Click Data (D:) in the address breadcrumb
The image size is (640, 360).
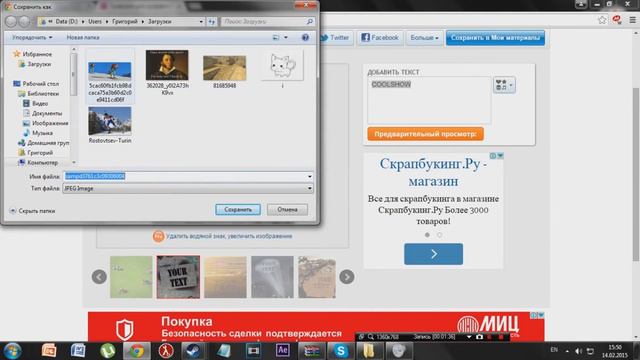pyautogui.click(x=67, y=22)
